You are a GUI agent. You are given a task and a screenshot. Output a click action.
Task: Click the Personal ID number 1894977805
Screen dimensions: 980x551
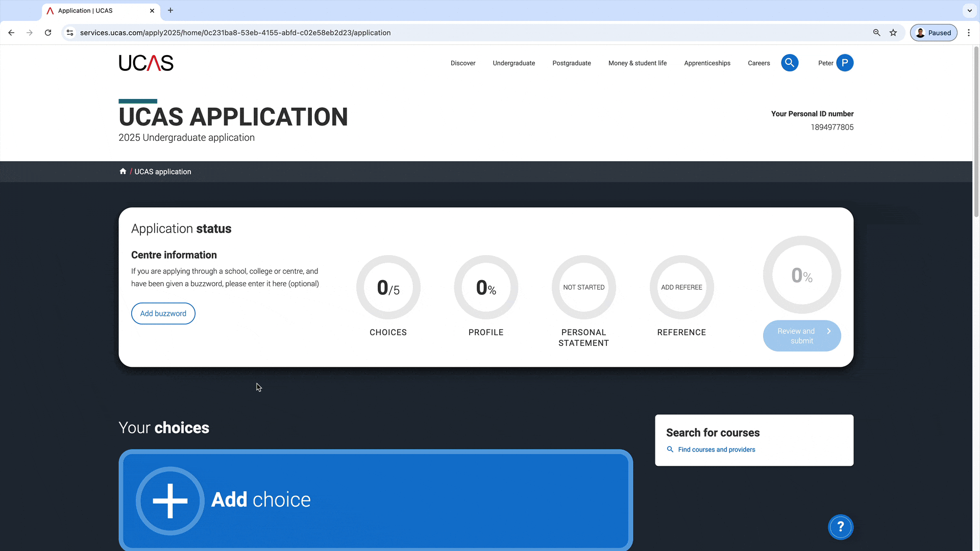[832, 127]
